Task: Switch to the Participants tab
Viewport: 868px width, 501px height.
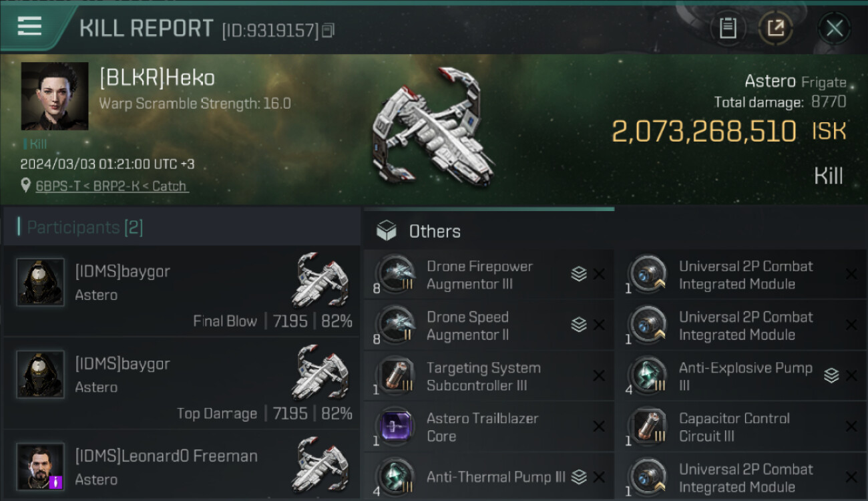Action: pos(84,227)
